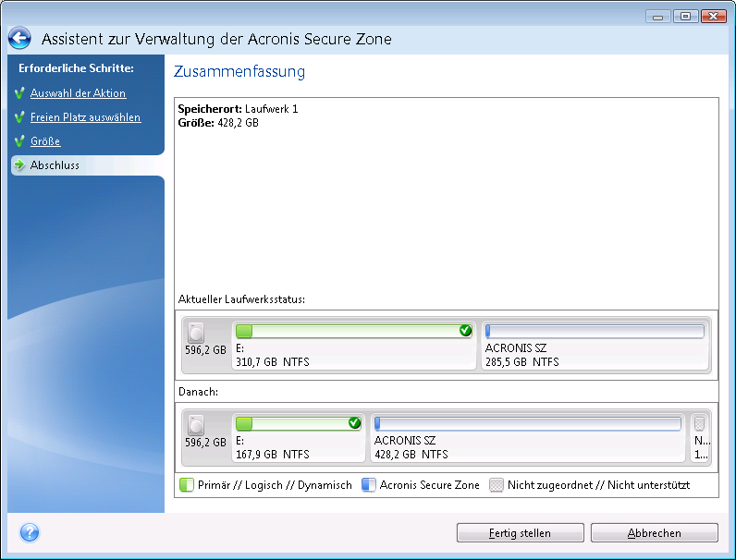Click the unallocated partition icon in Danach row
Screen dimensions: 736x560
coord(699,423)
